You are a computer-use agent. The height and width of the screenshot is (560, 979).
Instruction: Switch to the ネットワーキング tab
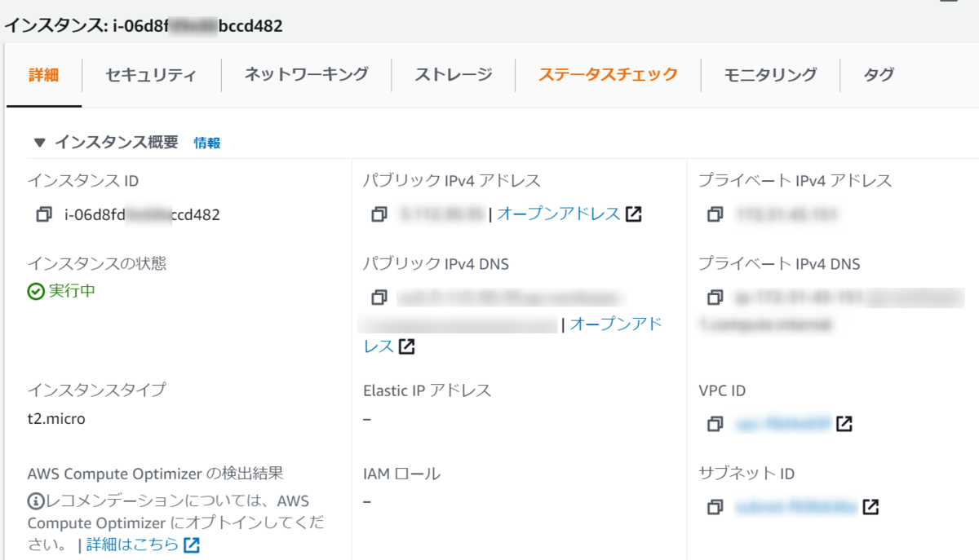(306, 74)
